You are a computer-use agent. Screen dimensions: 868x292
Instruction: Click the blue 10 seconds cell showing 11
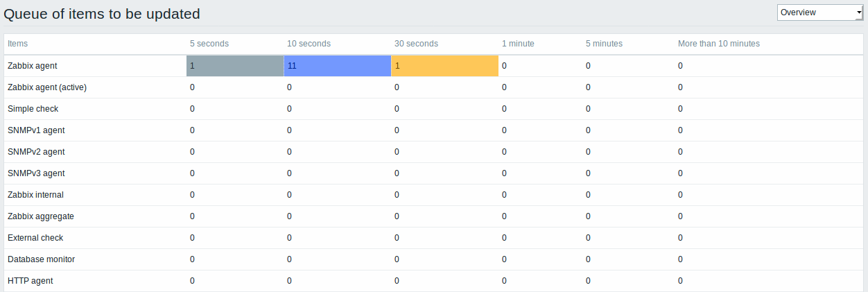pyautogui.click(x=338, y=66)
